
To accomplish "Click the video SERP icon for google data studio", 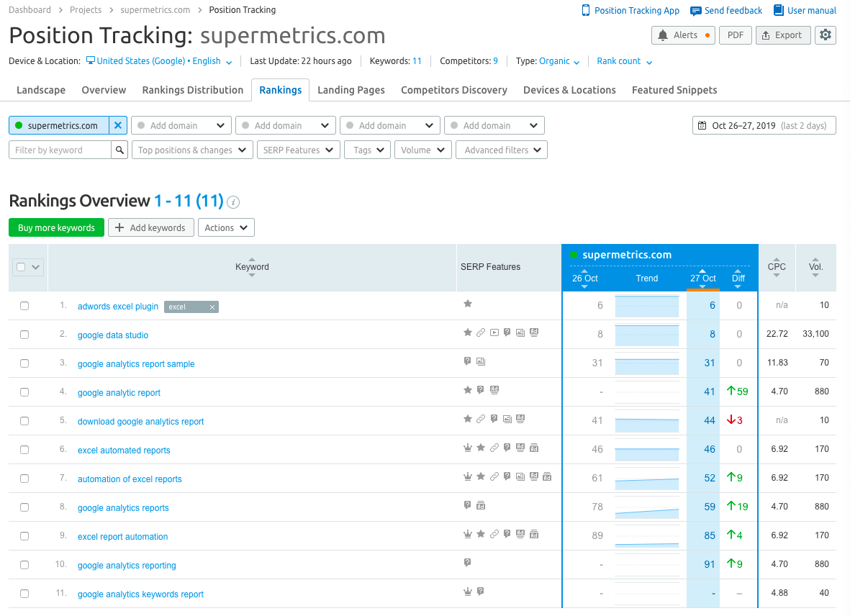I will click(x=494, y=332).
